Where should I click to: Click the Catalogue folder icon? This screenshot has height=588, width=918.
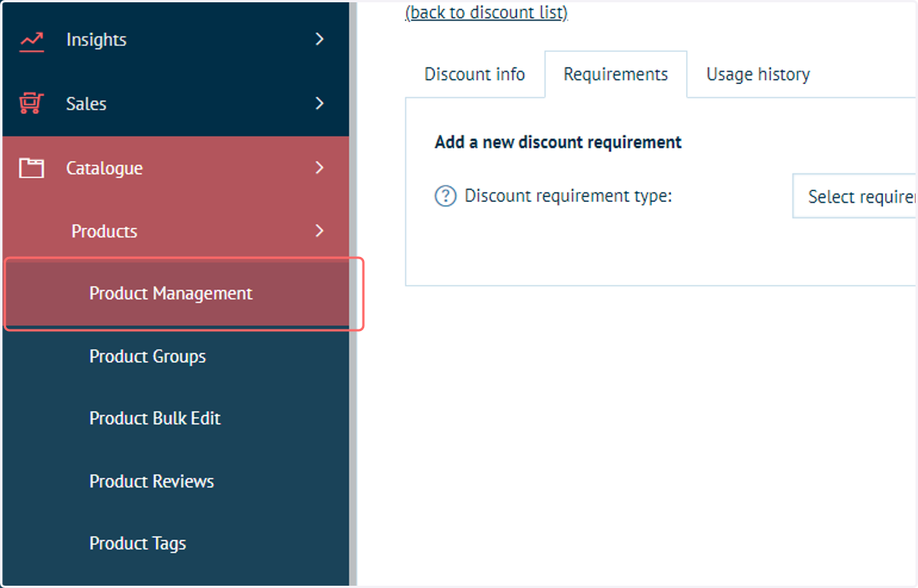31,168
